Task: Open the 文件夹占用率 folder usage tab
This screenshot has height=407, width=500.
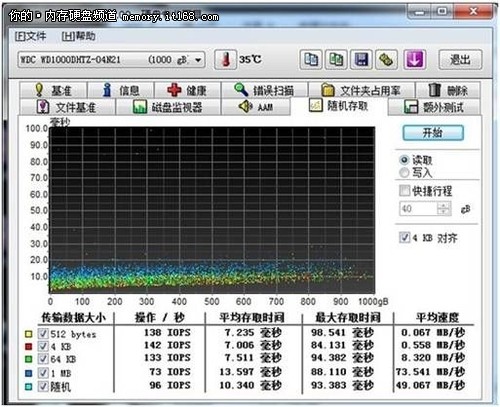Action: [361, 90]
